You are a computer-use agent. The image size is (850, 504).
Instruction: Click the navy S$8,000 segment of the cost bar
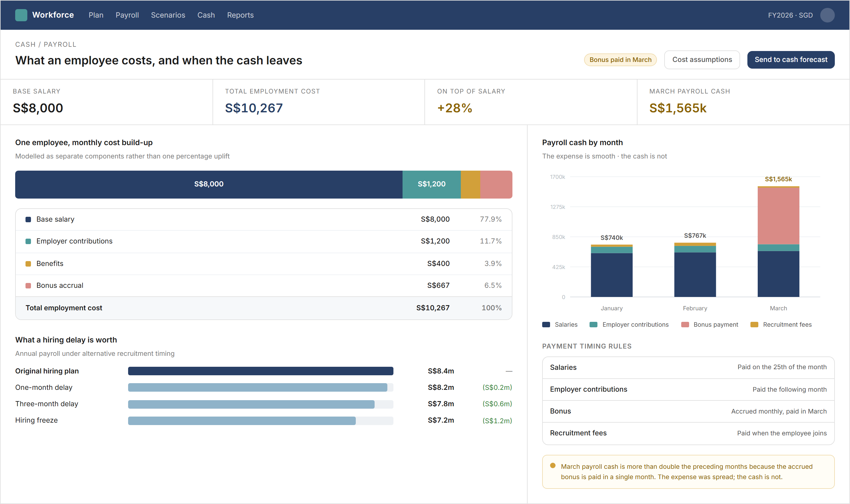(x=209, y=184)
